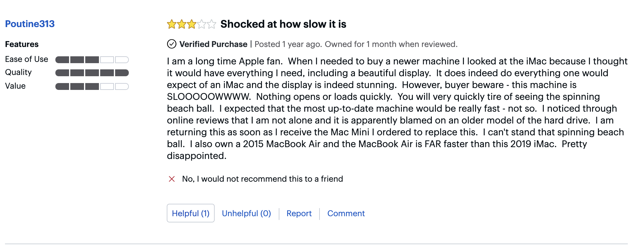Open the Poutine313 reviewer profile

click(30, 24)
